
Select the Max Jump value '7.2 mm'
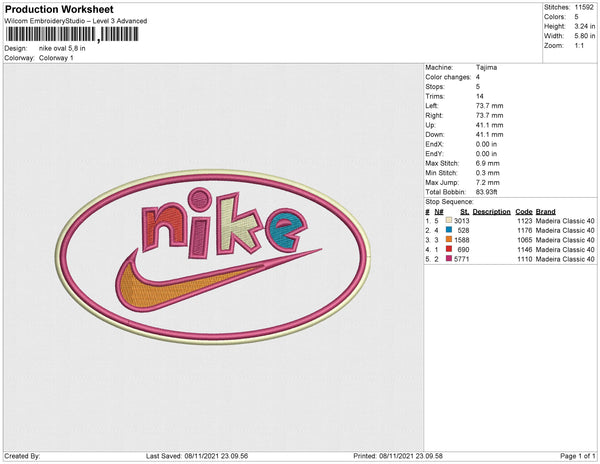click(488, 182)
